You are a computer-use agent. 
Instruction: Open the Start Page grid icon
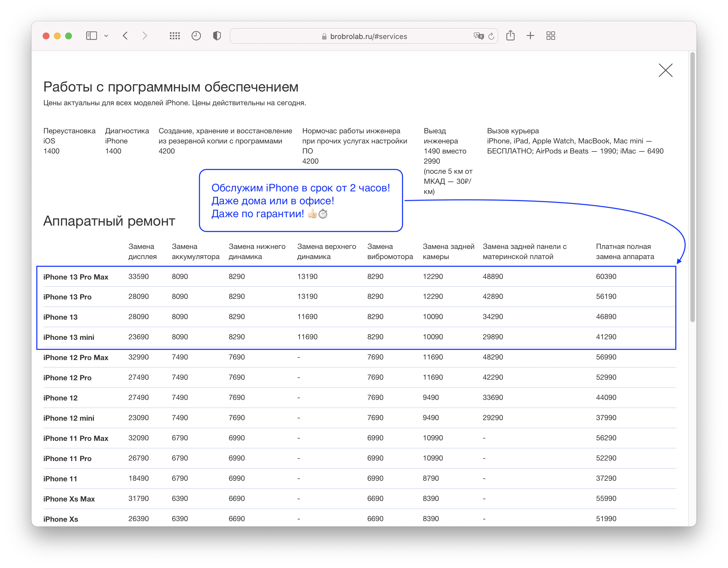175,36
